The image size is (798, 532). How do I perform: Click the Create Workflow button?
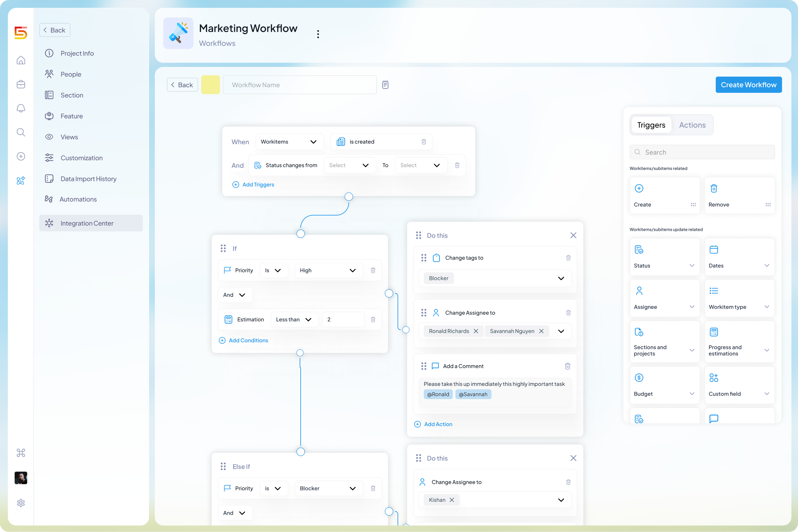(749, 84)
